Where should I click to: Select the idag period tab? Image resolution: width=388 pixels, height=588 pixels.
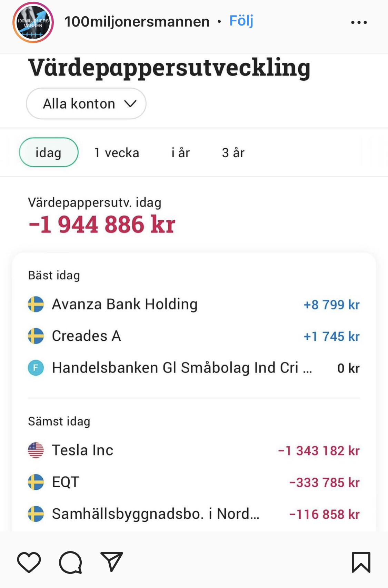49,152
